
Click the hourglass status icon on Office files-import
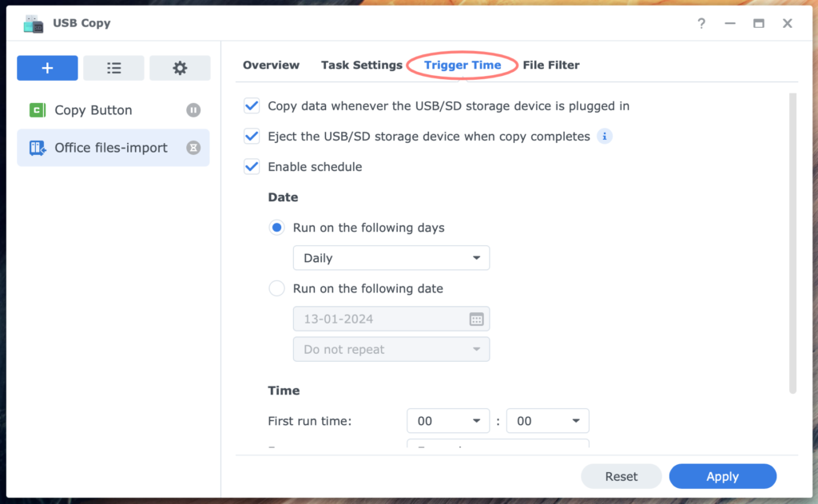193,148
